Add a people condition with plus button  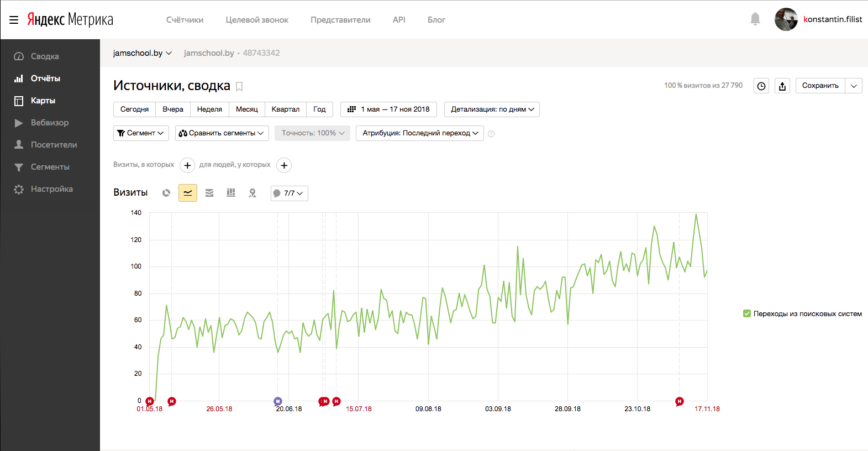click(284, 165)
